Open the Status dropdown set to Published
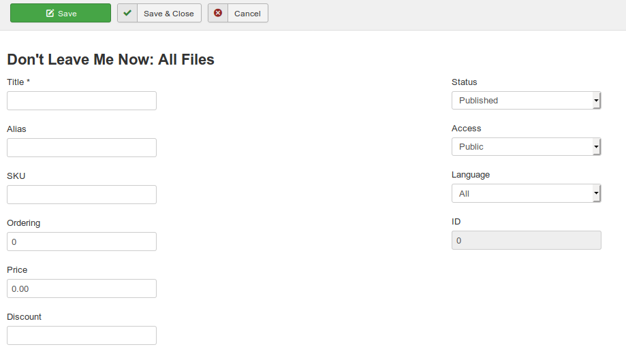Image resolution: width=626 pixels, height=364 pixels. point(521,101)
